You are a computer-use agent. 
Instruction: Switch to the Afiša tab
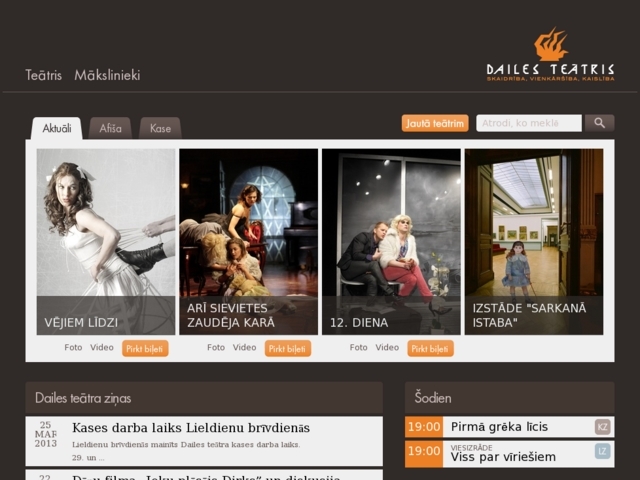pos(110,128)
